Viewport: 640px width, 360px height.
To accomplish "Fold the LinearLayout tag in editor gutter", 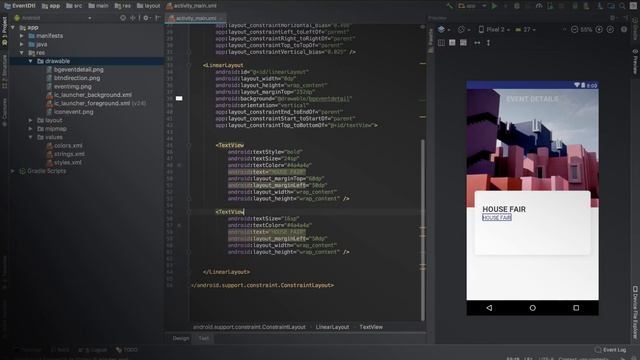I will click(189, 65).
